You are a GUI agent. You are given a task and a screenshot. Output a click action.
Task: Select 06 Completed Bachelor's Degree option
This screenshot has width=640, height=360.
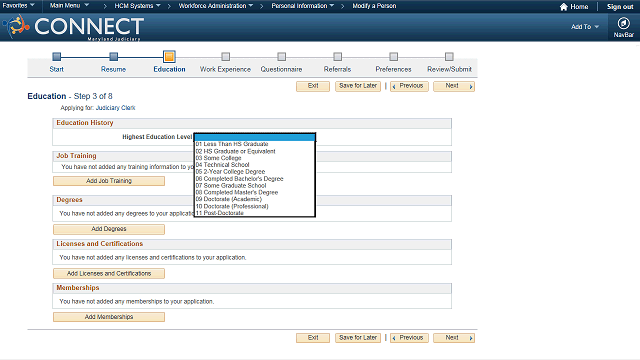255,179
